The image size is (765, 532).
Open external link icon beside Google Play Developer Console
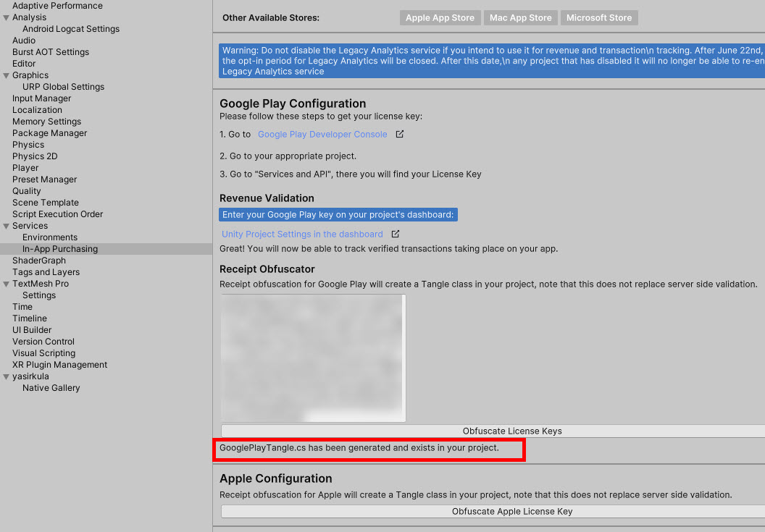[400, 134]
